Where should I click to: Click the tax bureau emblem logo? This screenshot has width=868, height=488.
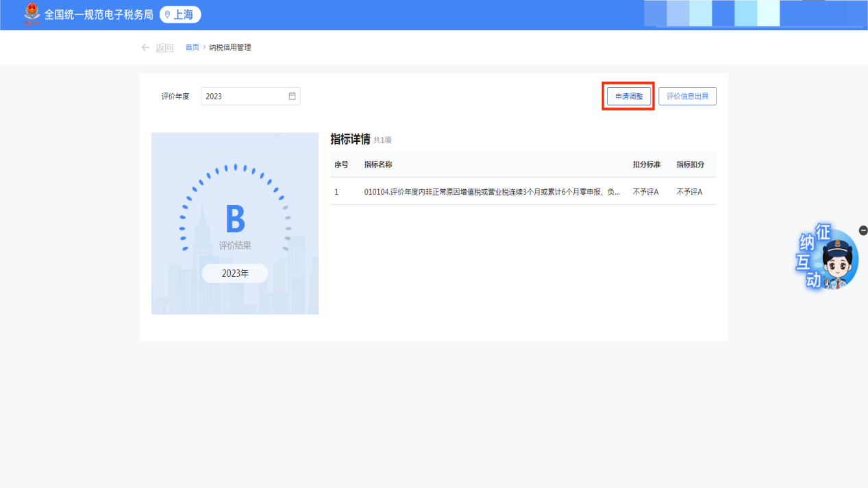[x=32, y=14]
